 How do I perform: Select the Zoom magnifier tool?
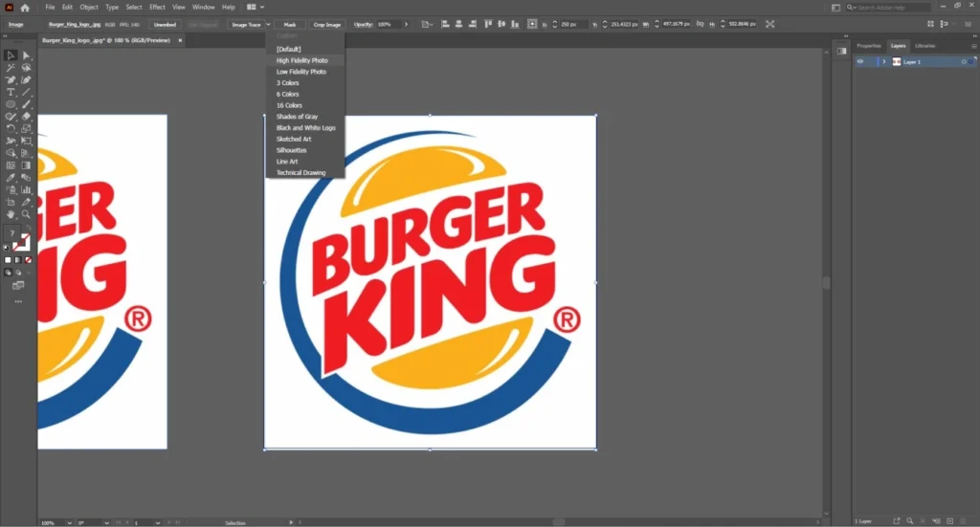pyautogui.click(x=26, y=214)
